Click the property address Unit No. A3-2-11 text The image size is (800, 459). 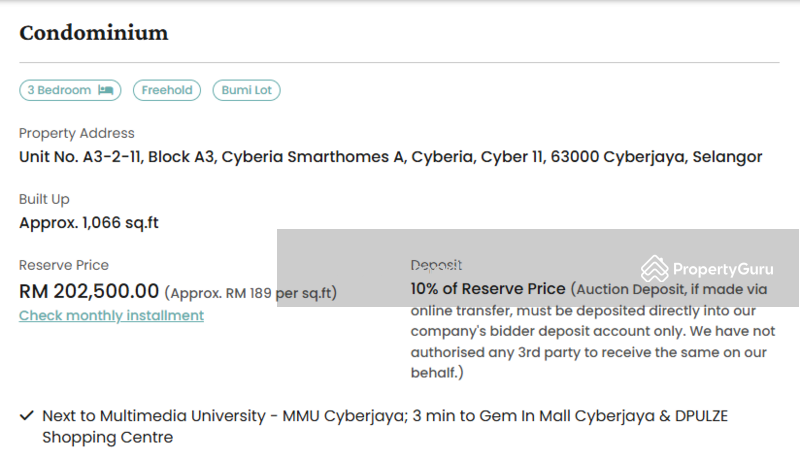click(391, 157)
